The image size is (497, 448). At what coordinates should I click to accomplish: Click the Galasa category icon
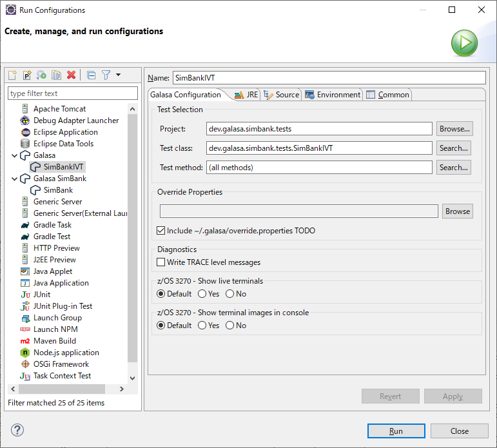pos(25,155)
